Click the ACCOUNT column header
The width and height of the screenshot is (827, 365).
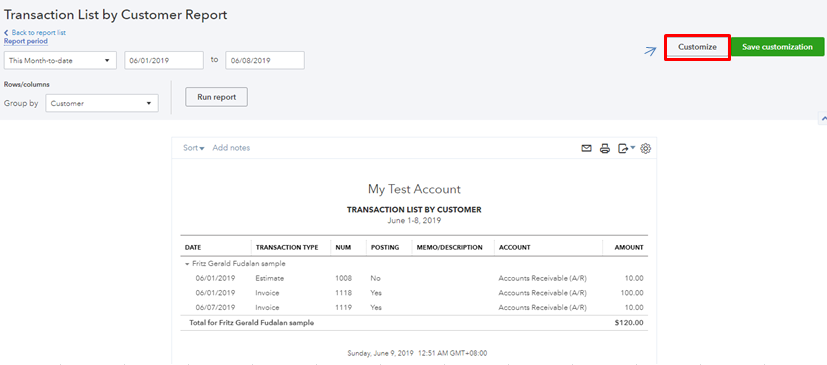(x=514, y=247)
